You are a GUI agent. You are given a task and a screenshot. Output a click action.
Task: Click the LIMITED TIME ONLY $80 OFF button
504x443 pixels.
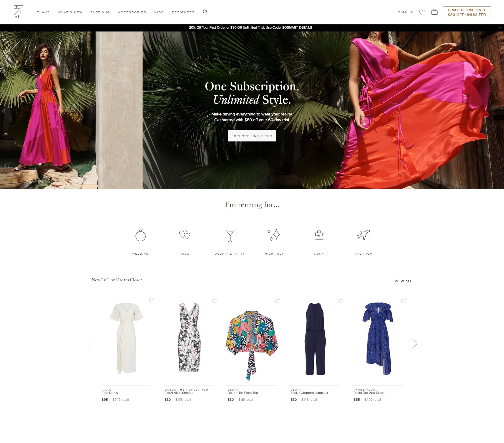(467, 12)
